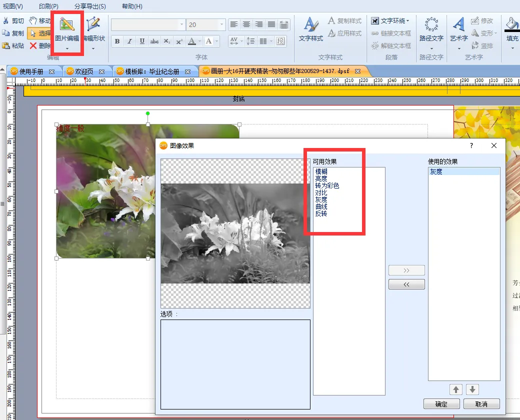Expand the 文字环绕 text wrap dropdown

tap(407, 21)
